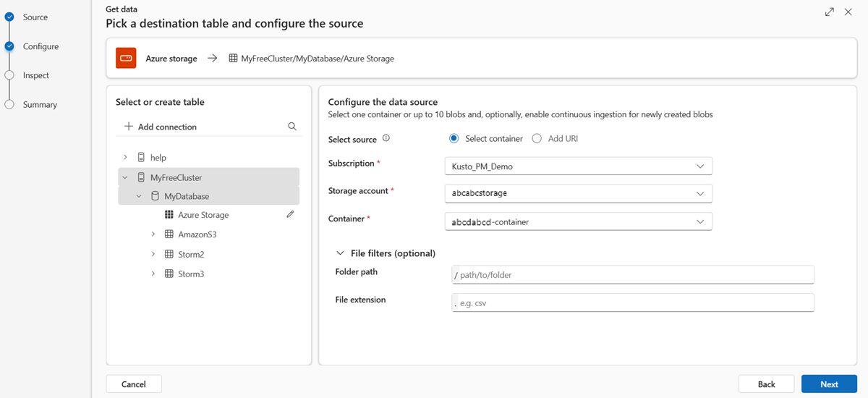The width and height of the screenshot is (868, 398).
Task: Click the 'MyFreeCluster/MyDatabase/Azure Storage' path text
Action: (x=318, y=59)
